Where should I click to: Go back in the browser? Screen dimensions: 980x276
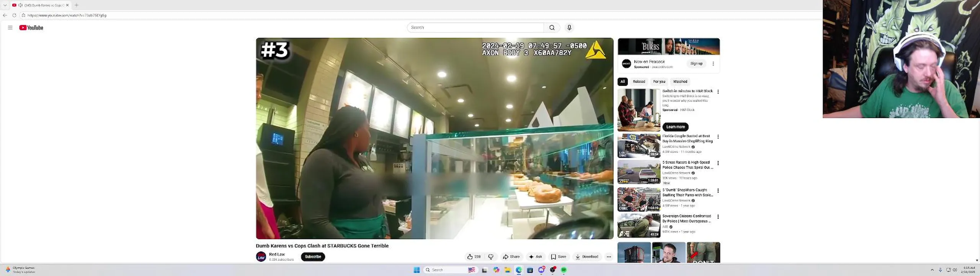5,15
